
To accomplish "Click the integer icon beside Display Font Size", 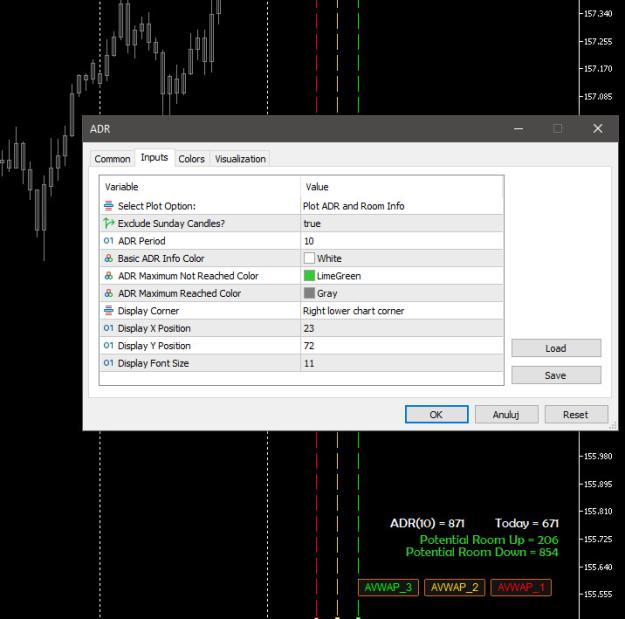I will (x=108, y=363).
